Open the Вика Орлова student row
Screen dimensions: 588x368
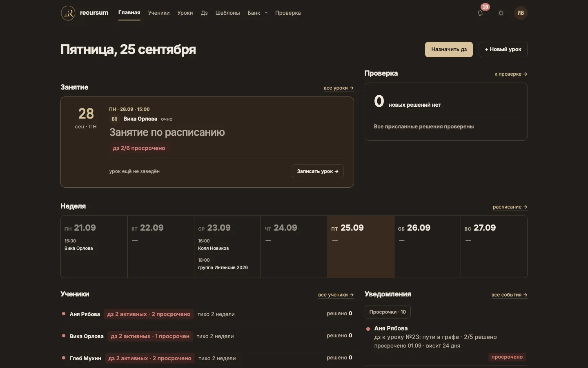pos(207,336)
